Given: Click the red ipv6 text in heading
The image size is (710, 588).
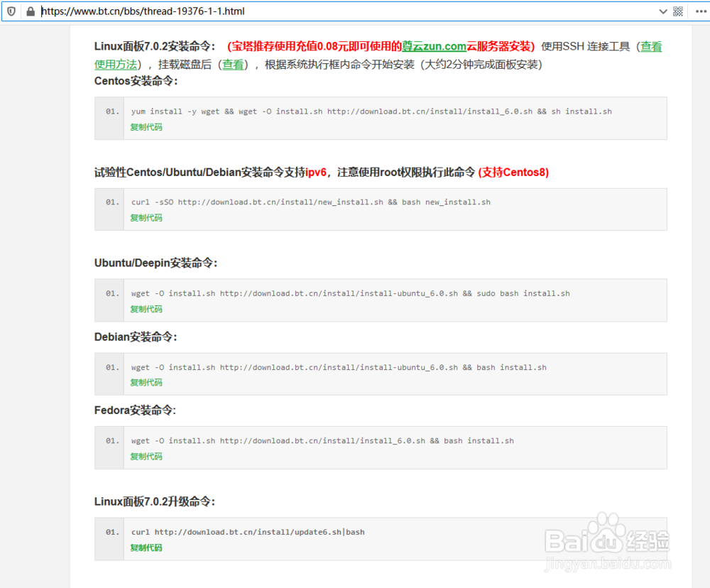Looking at the screenshot, I should pyautogui.click(x=316, y=173).
